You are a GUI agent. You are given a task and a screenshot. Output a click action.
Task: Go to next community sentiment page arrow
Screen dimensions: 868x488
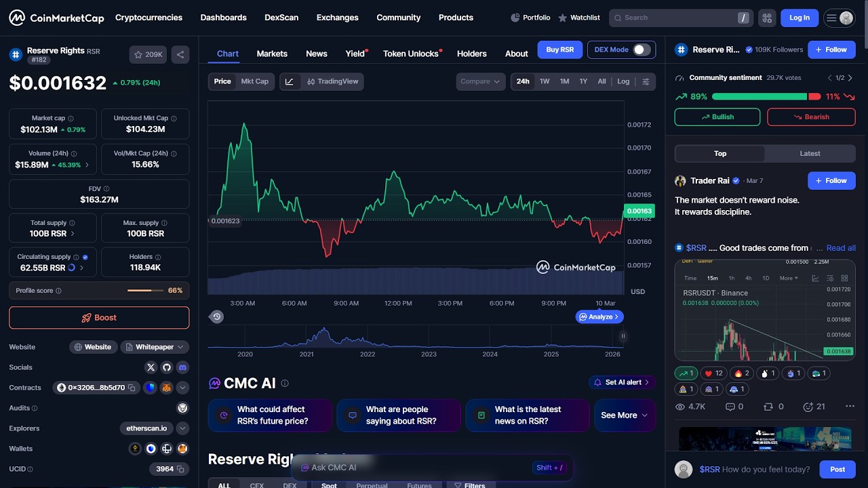coord(850,78)
